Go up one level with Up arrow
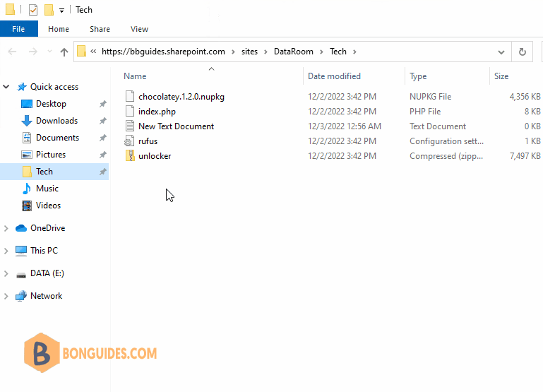This screenshot has height=392, width=543. click(x=64, y=52)
